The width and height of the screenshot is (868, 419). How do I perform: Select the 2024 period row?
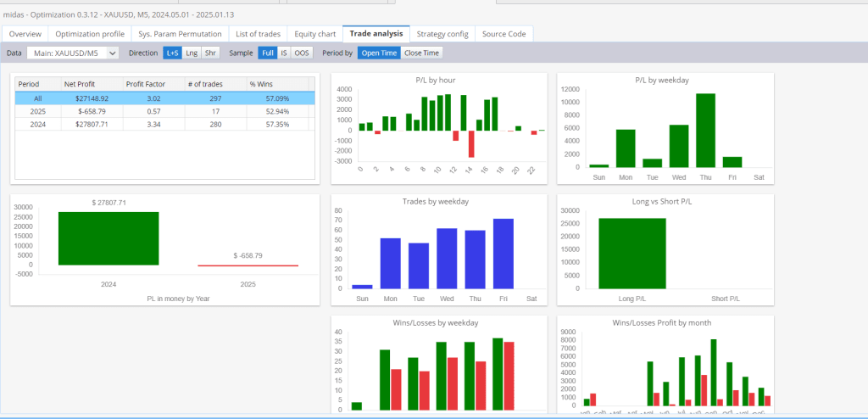click(x=165, y=125)
